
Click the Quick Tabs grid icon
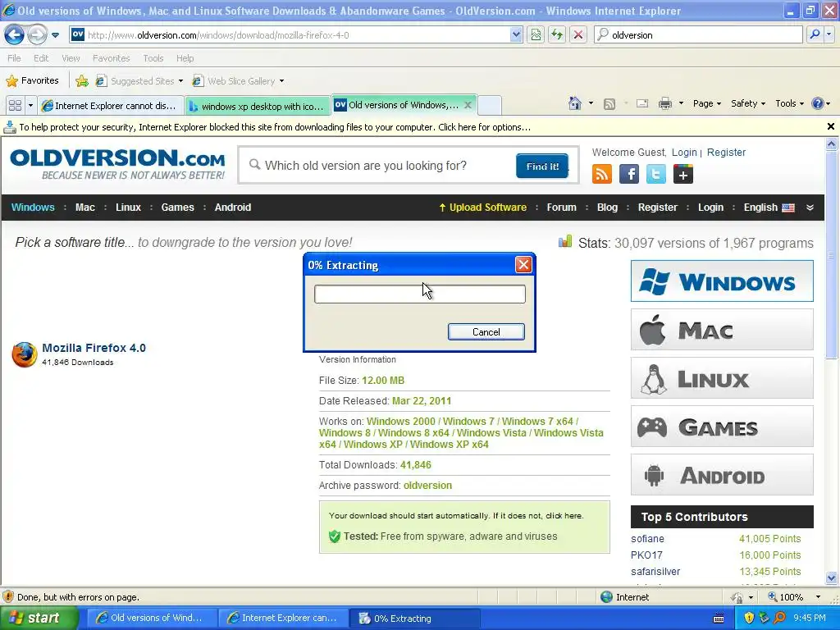(15, 105)
